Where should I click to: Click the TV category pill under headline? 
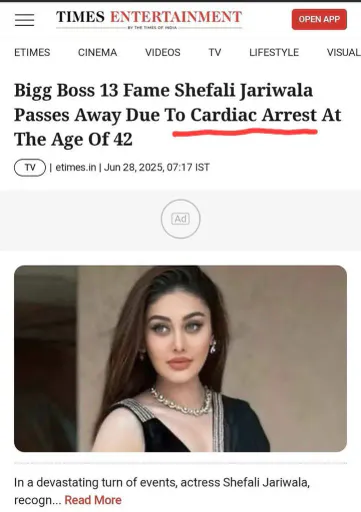tap(30, 167)
